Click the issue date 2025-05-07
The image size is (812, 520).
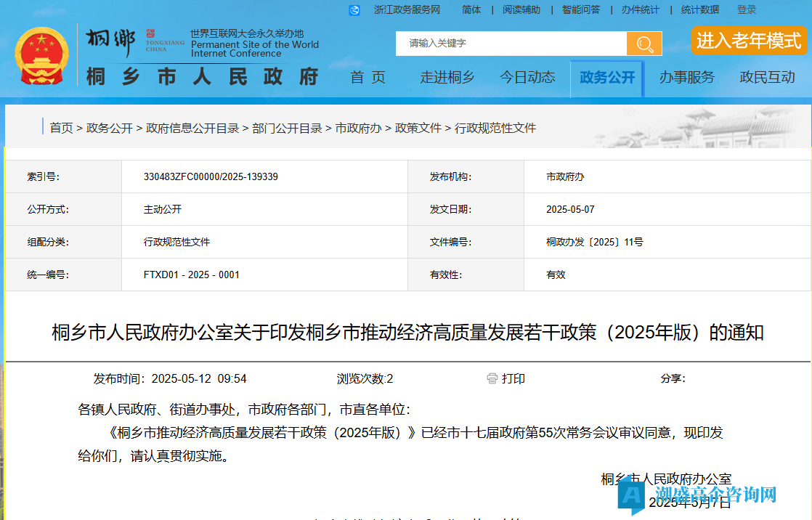point(570,209)
